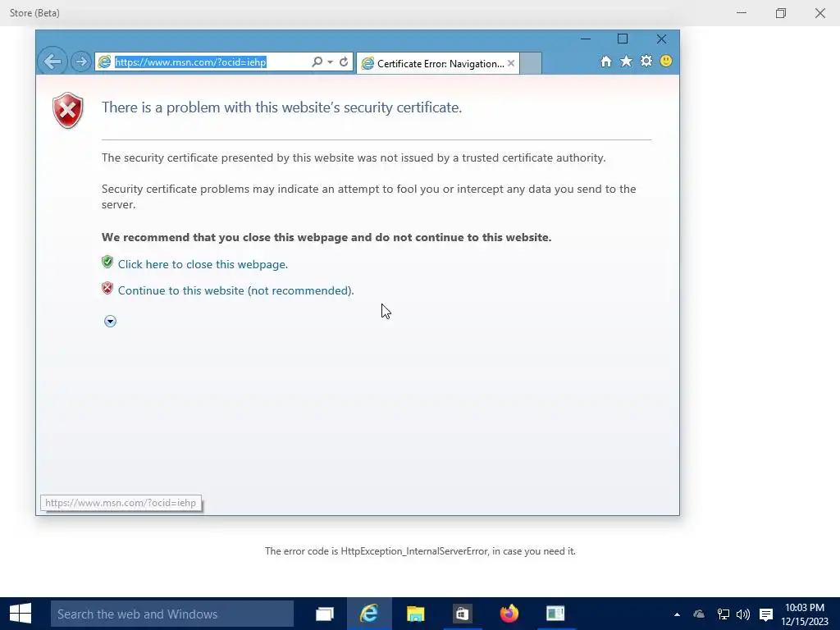Click the small red shield beside continue link
This screenshot has height=630, width=840.
pos(107,288)
